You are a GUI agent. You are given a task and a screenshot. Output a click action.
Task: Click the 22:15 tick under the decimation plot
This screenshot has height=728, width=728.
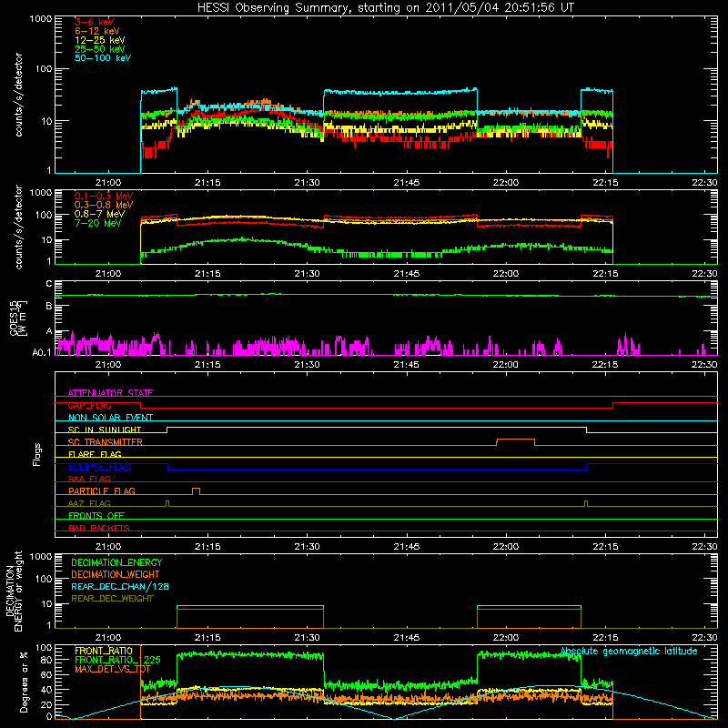pyautogui.click(x=605, y=638)
